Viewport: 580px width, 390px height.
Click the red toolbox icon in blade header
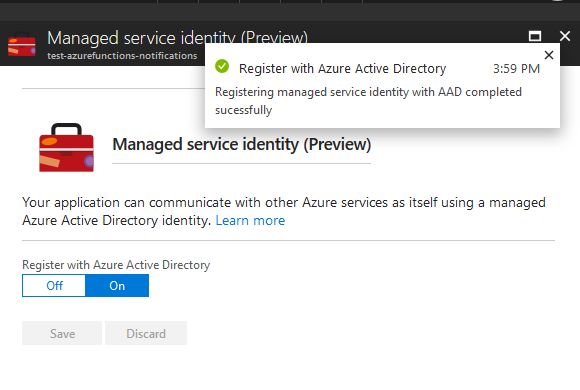tap(22, 46)
